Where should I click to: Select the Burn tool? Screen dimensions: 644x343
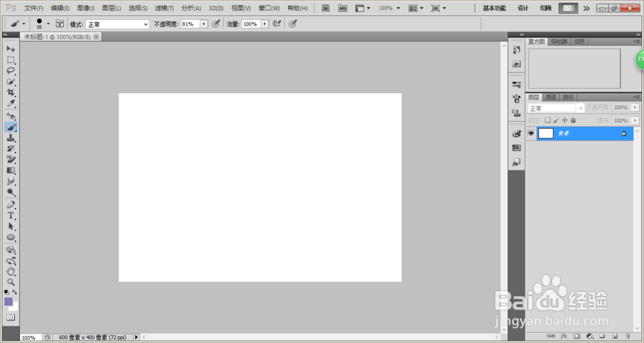click(11, 192)
